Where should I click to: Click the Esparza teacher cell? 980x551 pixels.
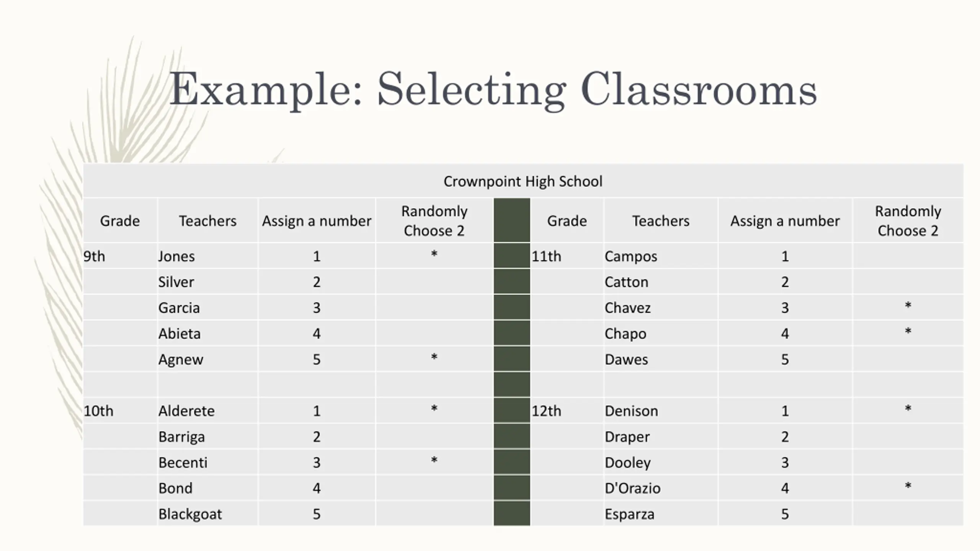pos(629,514)
